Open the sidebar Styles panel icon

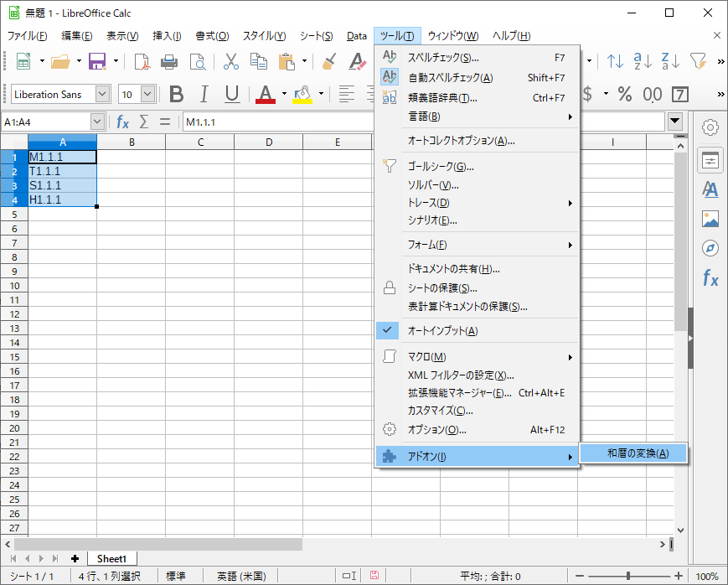710,189
